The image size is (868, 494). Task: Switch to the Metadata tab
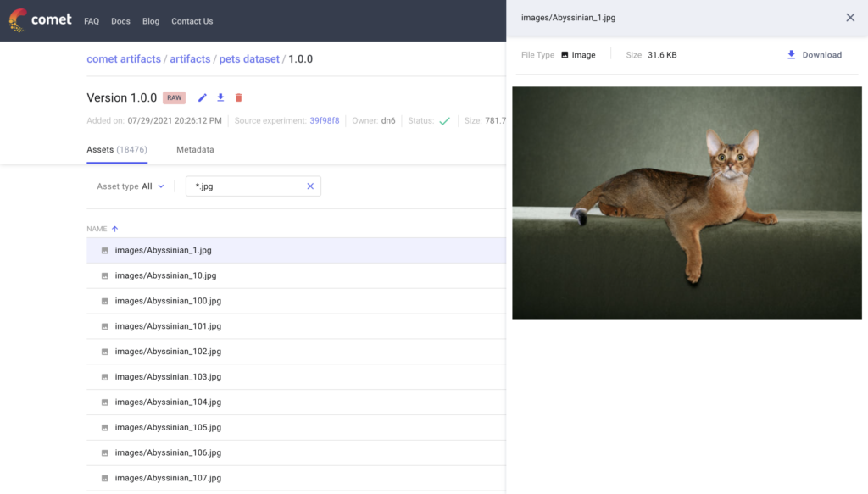(195, 150)
